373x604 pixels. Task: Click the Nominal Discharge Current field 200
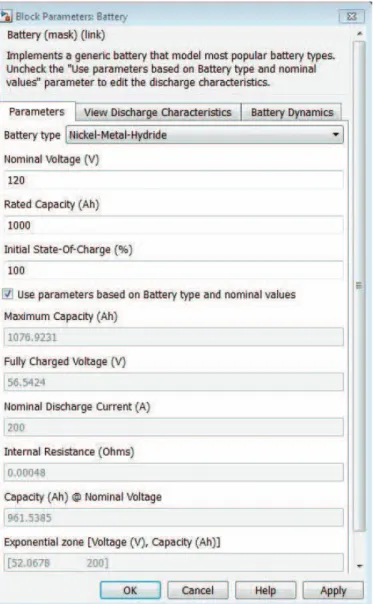coord(173,427)
